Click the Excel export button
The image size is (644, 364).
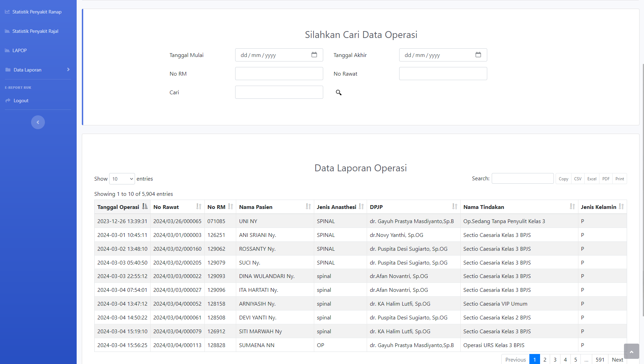pos(592,179)
